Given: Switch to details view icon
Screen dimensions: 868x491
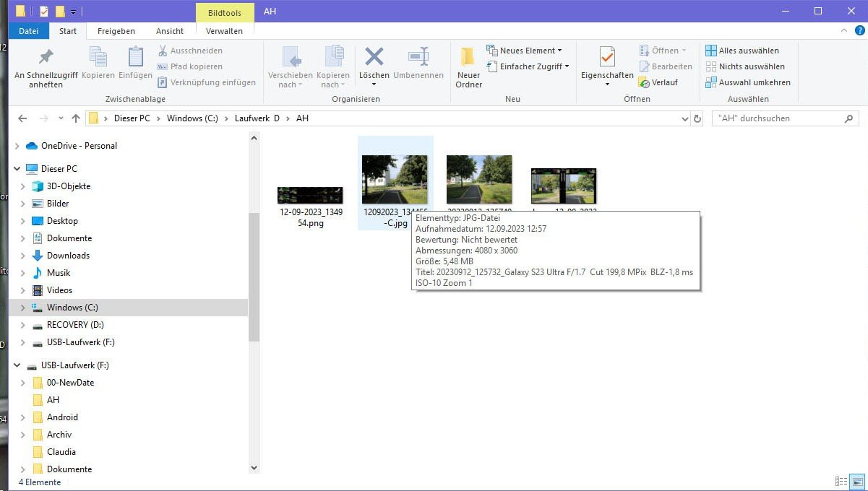Looking at the screenshot, I should [841, 482].
